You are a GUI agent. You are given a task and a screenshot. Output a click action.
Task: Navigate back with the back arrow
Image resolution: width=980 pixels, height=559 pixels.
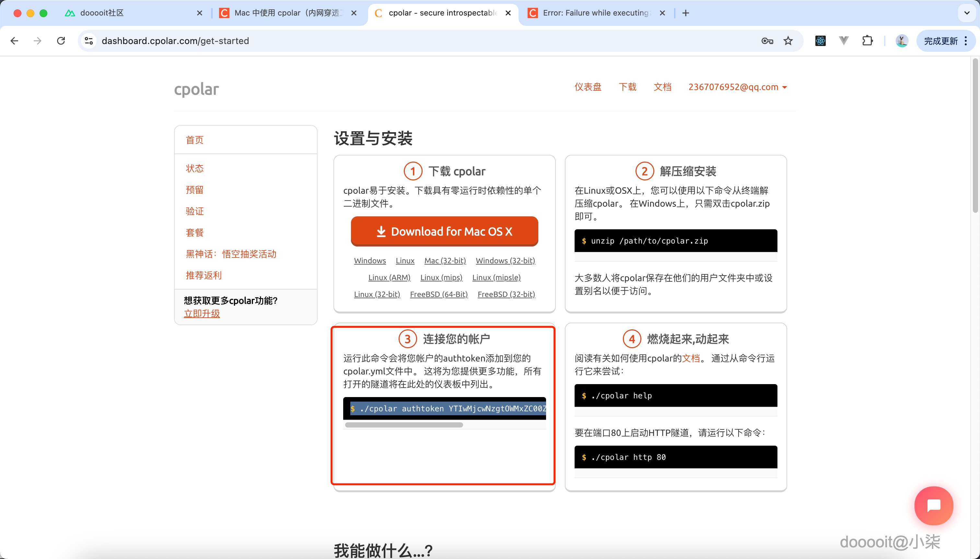coord(14,41)
